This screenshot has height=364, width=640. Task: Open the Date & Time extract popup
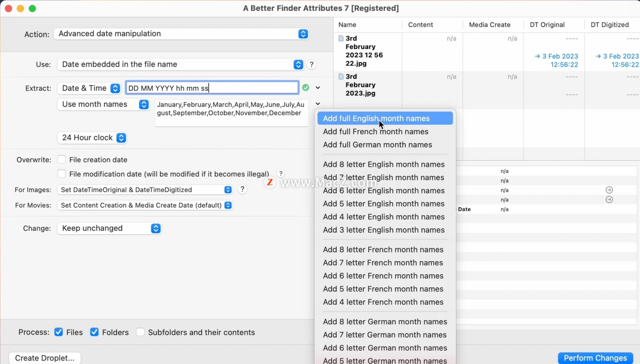89,88
